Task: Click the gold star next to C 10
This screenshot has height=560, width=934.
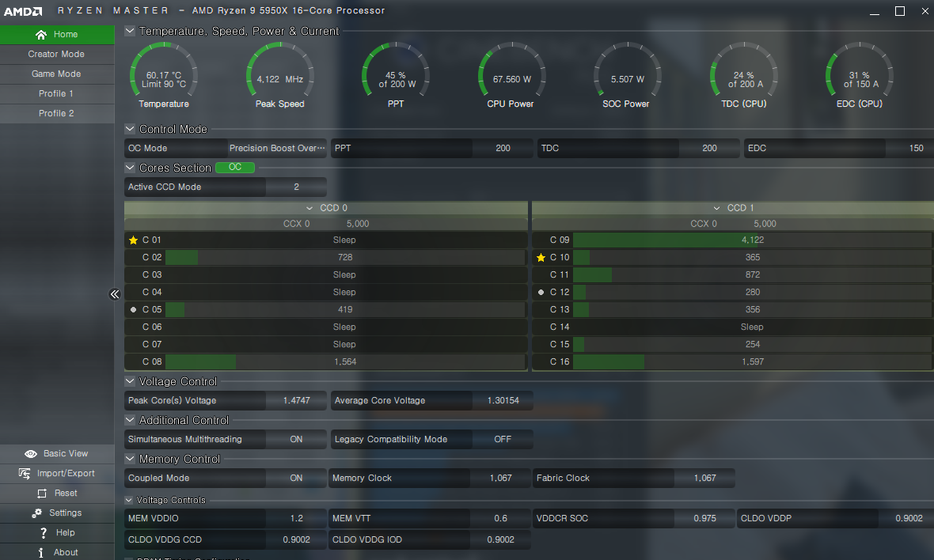Action: [x=541, y=257]
